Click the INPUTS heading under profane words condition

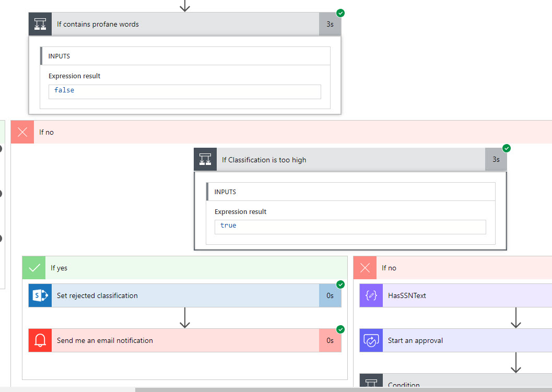click(60, 56)
